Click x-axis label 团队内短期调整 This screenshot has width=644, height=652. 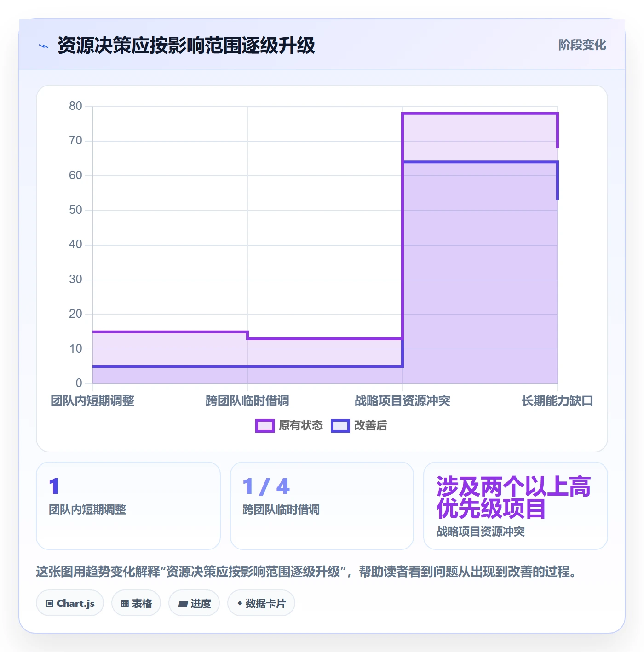92,401
